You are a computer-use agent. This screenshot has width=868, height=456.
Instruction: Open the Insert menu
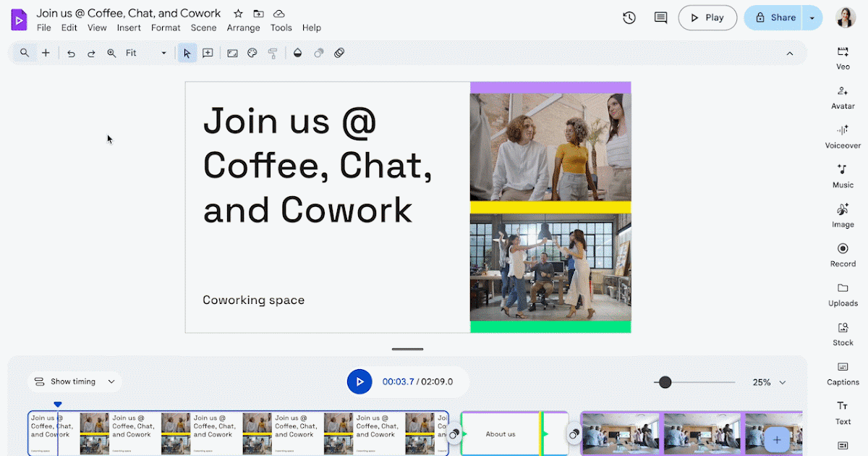point(129,28)
